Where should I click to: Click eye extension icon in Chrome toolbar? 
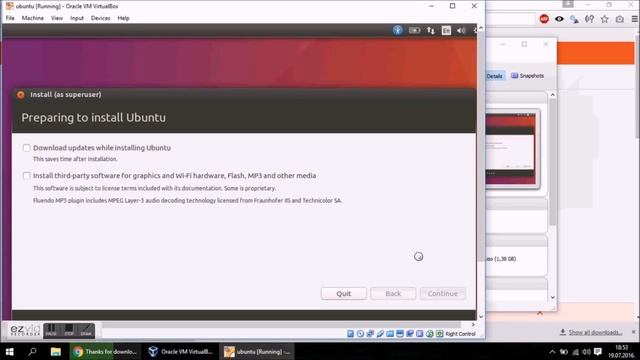click(559, 19)
